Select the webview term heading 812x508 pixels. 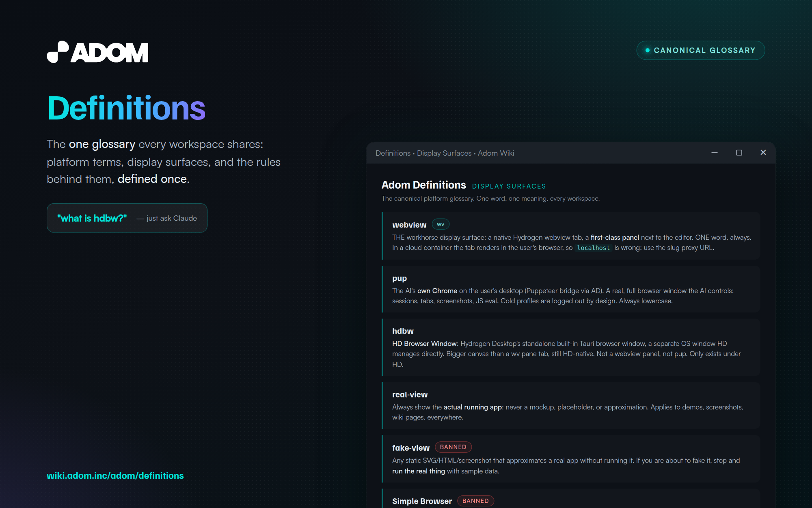409,225
